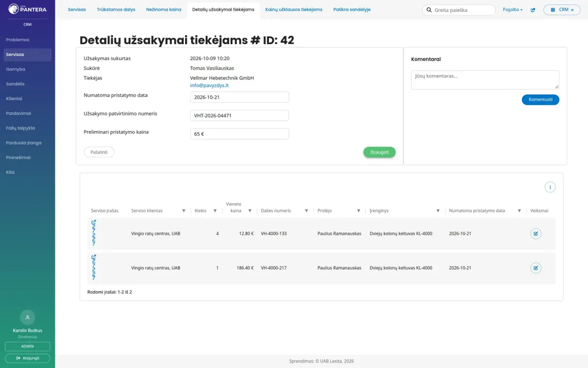Filter the Dalies numeris column
Viewport: 588px width, 368px height.
pyautogui.click(x=306, y=210)
